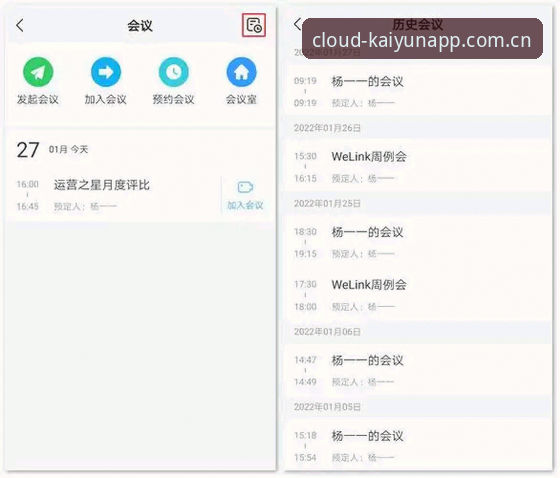Open the 运营之星月度评比 meeting entry
560x478 pixels.
coord(114,195)
